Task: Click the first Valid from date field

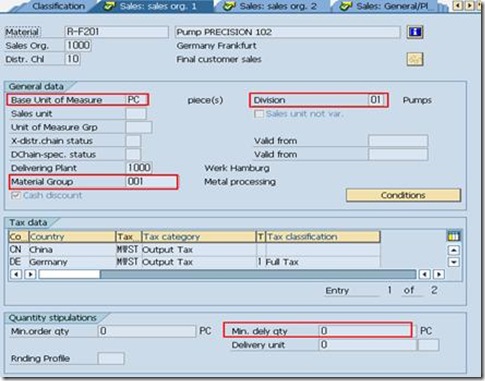Action: click(x=398, y=141)
